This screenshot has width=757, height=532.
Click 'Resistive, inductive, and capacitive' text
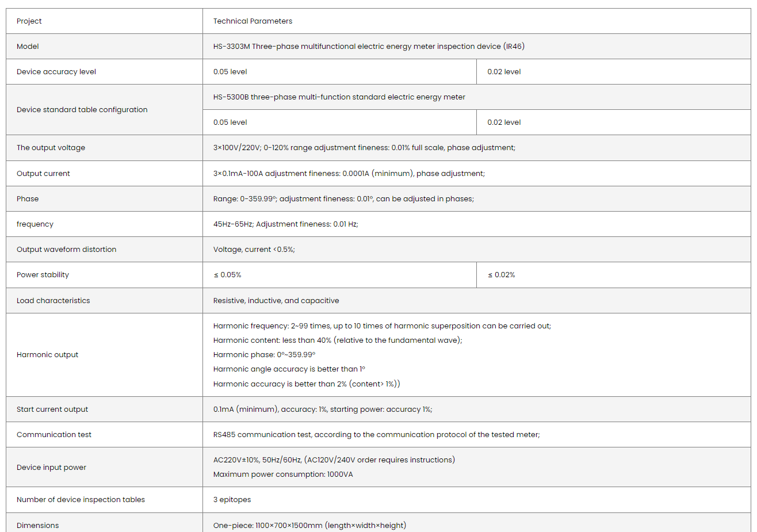point(276,301)
